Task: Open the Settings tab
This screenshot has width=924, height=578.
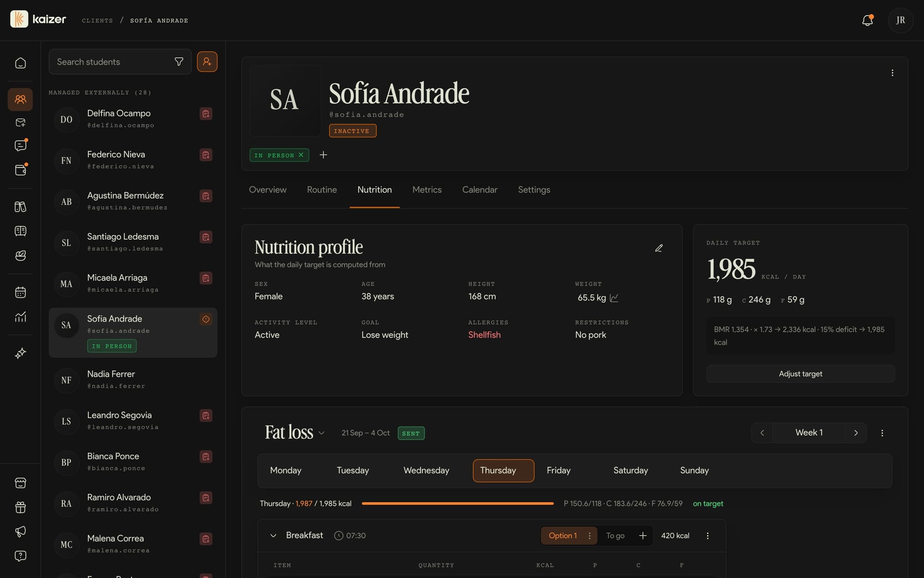Action: tap(534, 190)
